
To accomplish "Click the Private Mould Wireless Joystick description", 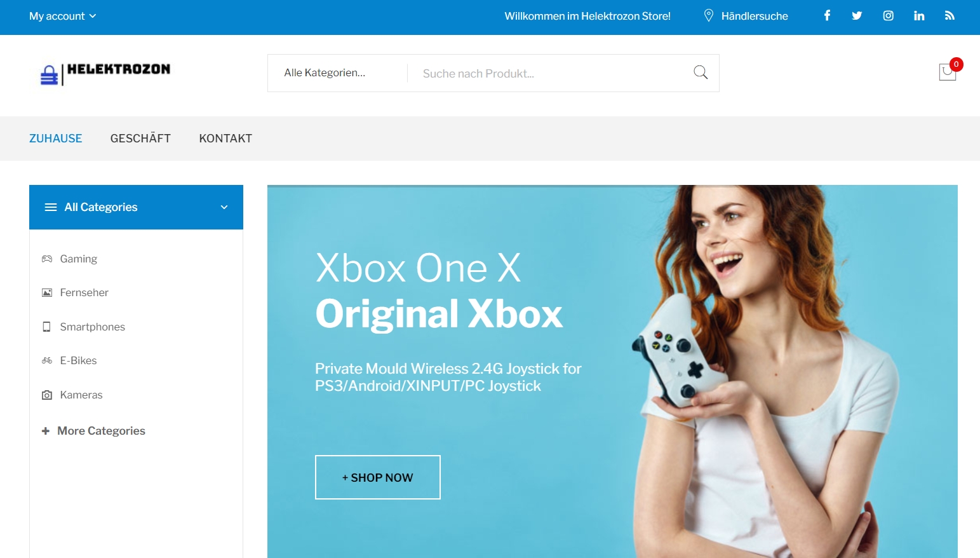I will pos(448,378).
